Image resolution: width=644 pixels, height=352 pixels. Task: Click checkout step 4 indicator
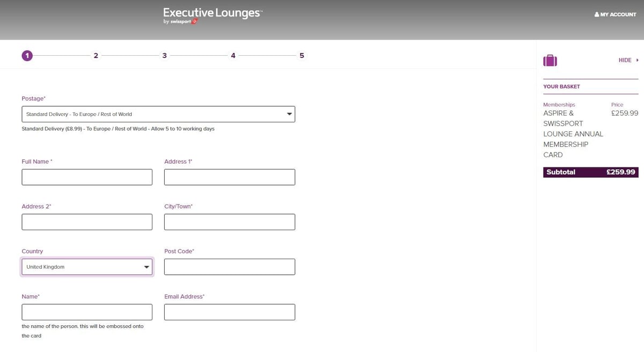[233, 55]
